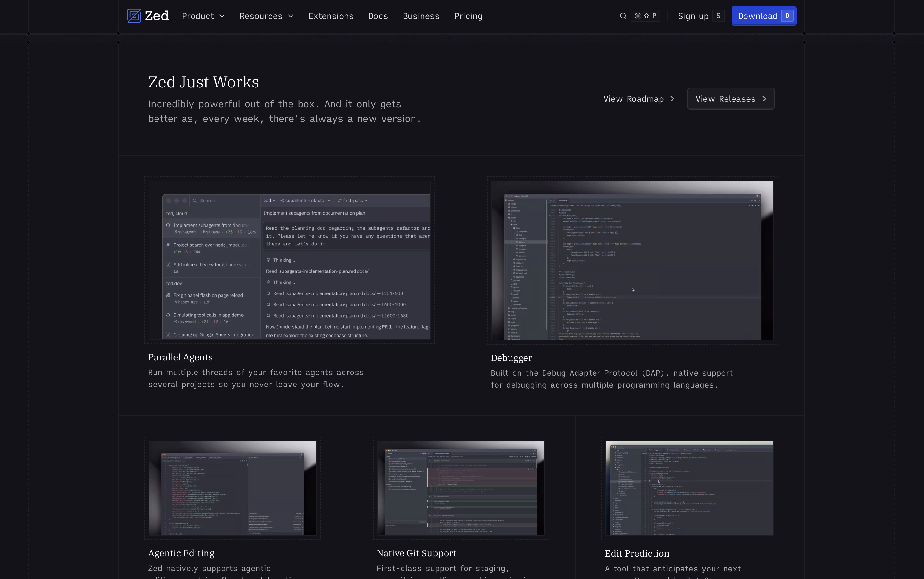This screenshot has width=924, height=579.
Task: Click the arrow next to View Roadmap
Action: (x=672, y=99)
